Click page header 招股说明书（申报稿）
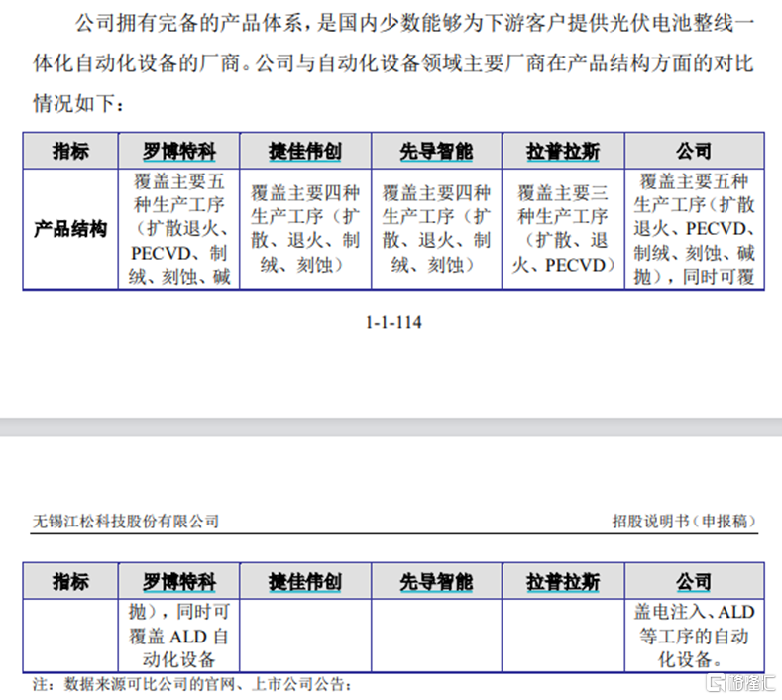 (684, 522)
